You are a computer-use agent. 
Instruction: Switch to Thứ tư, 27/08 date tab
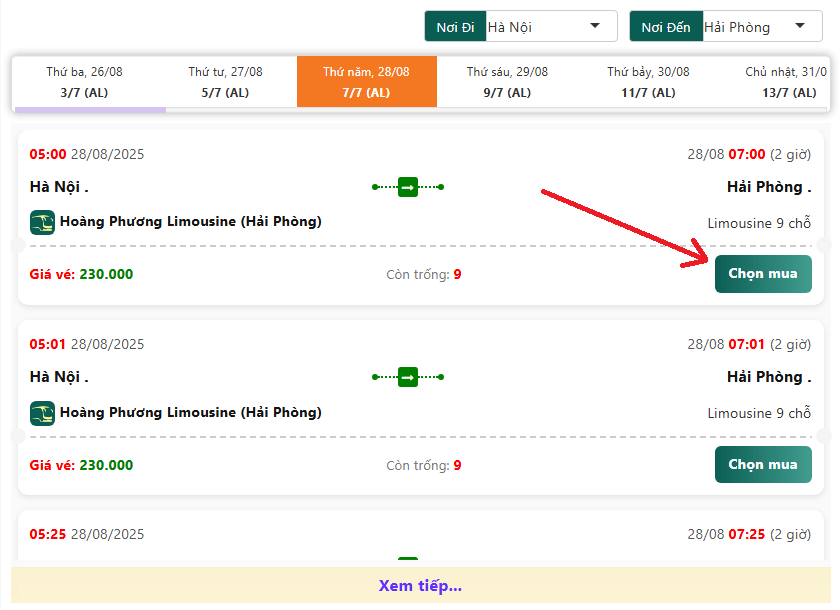[225, 82]
